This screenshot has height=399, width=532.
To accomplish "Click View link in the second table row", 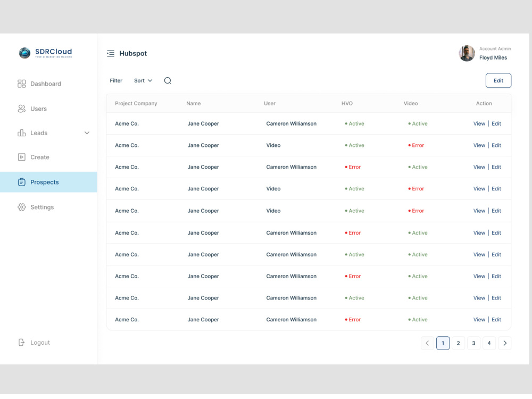I will pyautogui.click(x=479, y=145).
